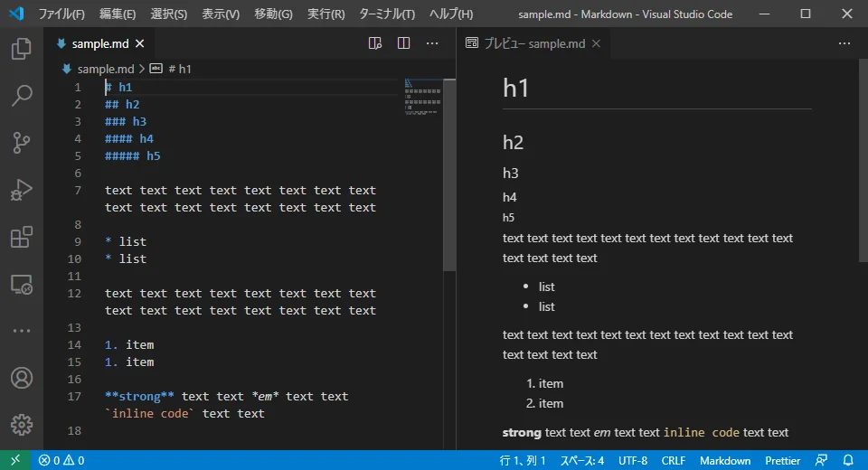The image size is (868, 470).
Task: Open the Source Control view
Action: [x=21, y=142]
